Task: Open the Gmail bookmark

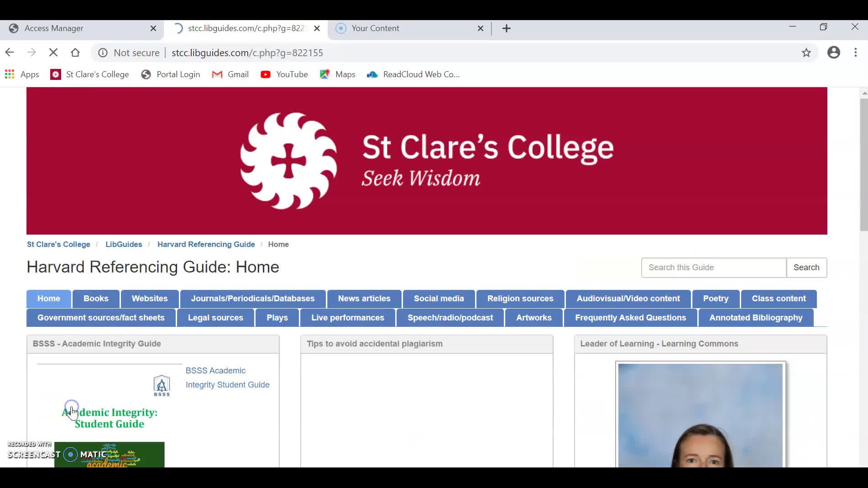Action: [x=230, y=74]
